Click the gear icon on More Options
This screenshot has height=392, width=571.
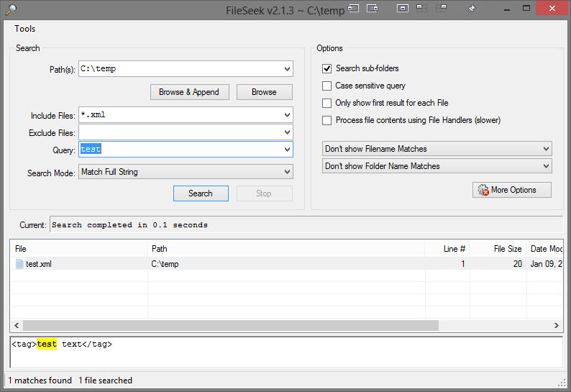[483, 190]
